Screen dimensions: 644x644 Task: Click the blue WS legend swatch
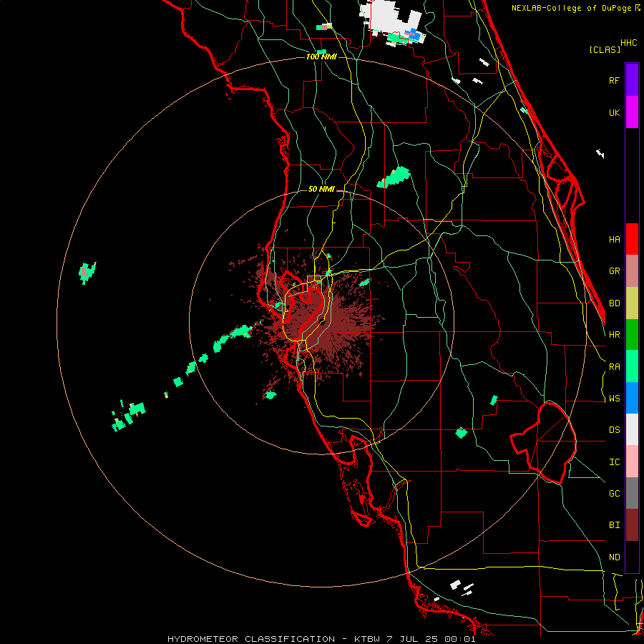point(632,398)
